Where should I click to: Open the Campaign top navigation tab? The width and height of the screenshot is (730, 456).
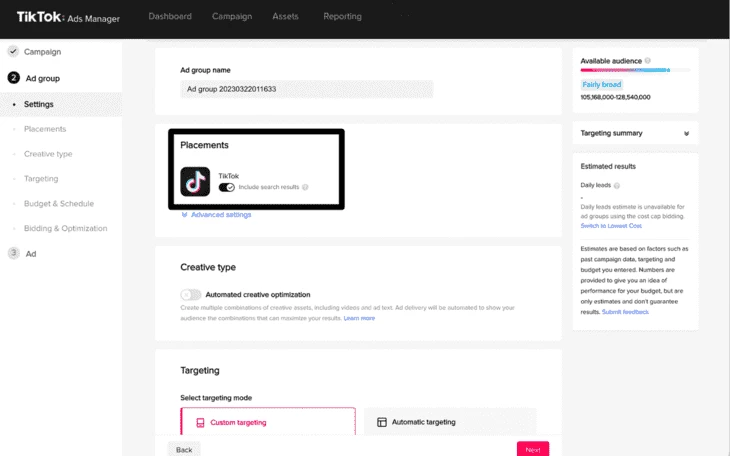tap(232, 16)
